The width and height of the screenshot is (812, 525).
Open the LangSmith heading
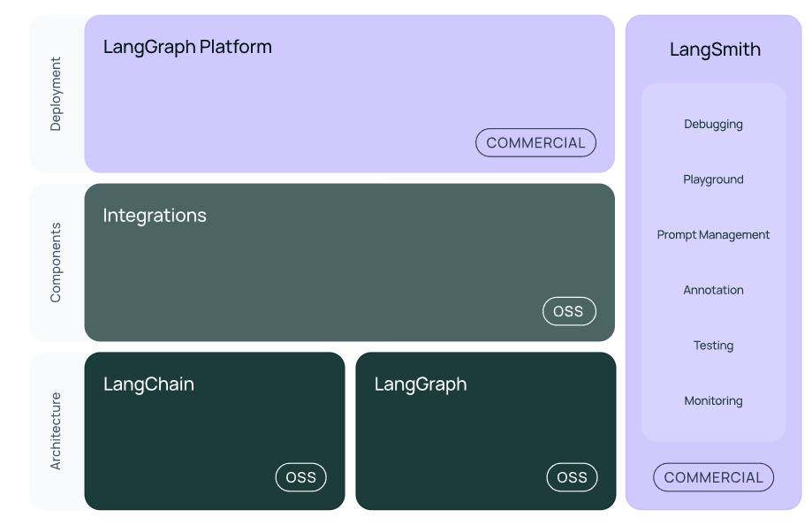pos(715,49)
